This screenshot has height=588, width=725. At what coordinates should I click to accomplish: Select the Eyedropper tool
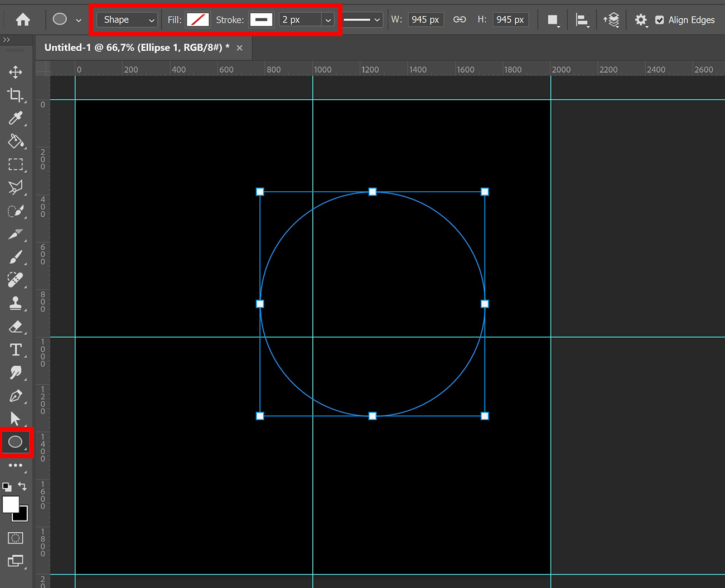coord(16,118)
